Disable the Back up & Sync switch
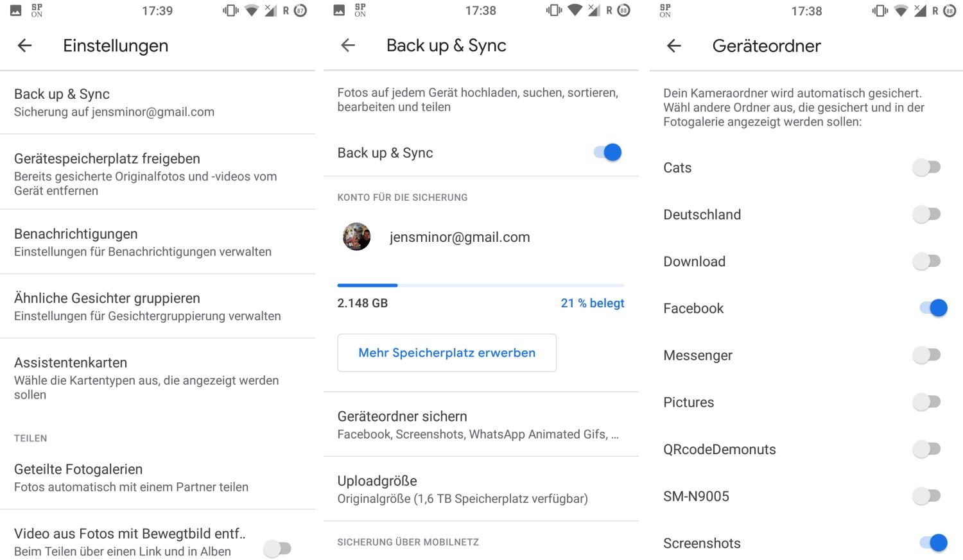This screenshot has width=963, height=560. [607, 153]
